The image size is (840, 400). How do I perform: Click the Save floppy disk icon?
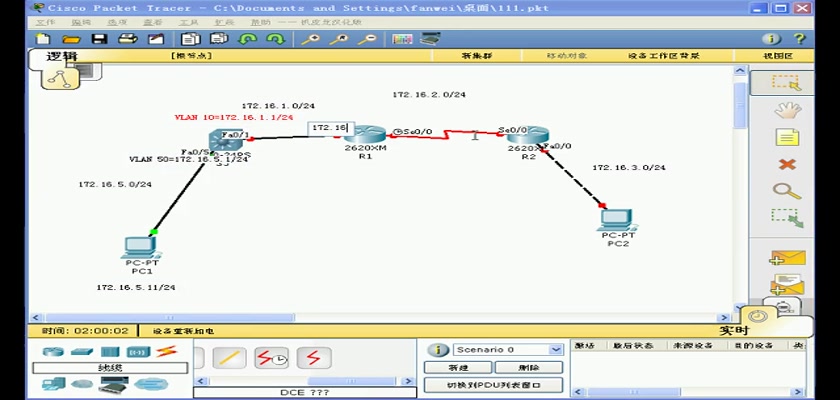[x=99, y=39]
